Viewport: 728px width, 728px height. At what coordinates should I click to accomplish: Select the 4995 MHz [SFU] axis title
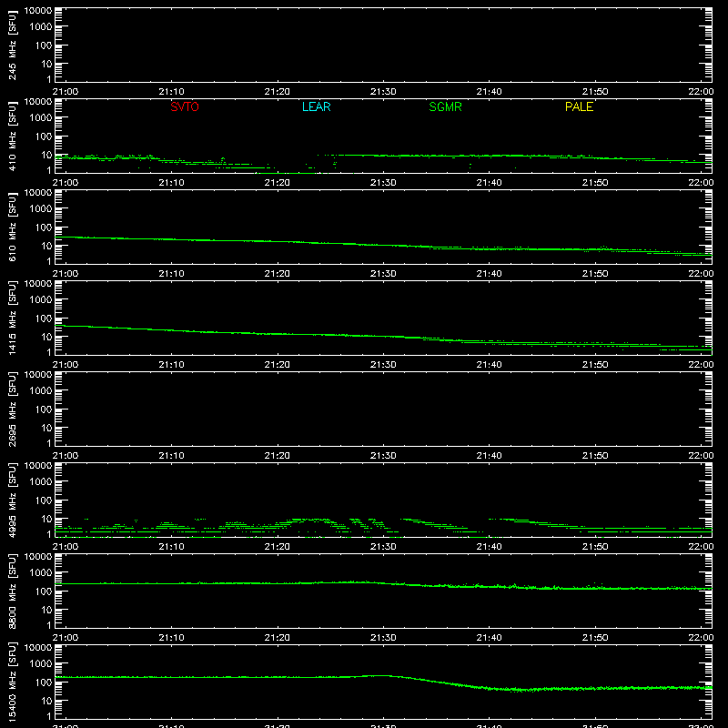12,500
